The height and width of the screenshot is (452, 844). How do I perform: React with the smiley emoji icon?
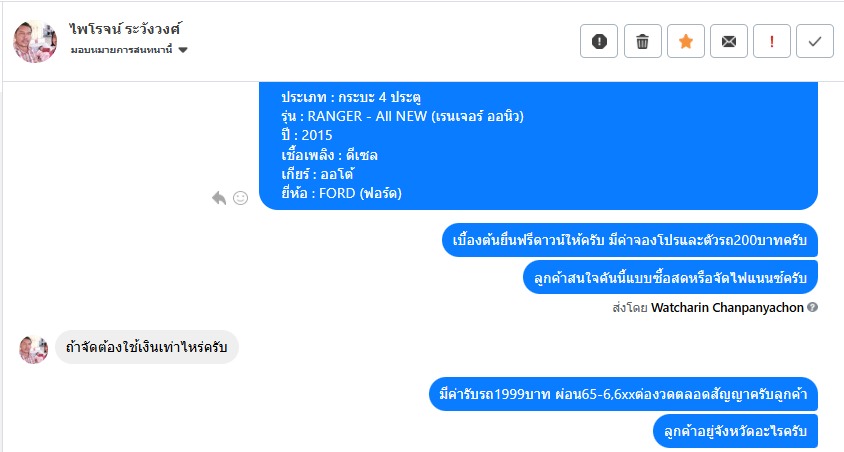pos(240,198)
